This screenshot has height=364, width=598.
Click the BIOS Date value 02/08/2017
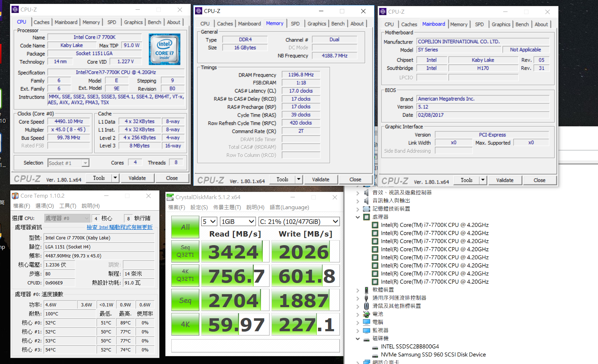coord(483,115)
